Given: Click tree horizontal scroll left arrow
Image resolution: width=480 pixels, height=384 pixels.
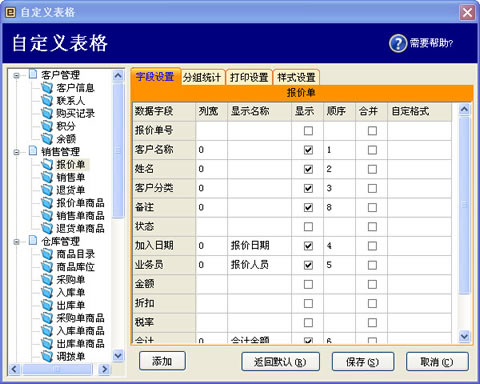Looking at the screenshot, I should [x=14, y=369].
